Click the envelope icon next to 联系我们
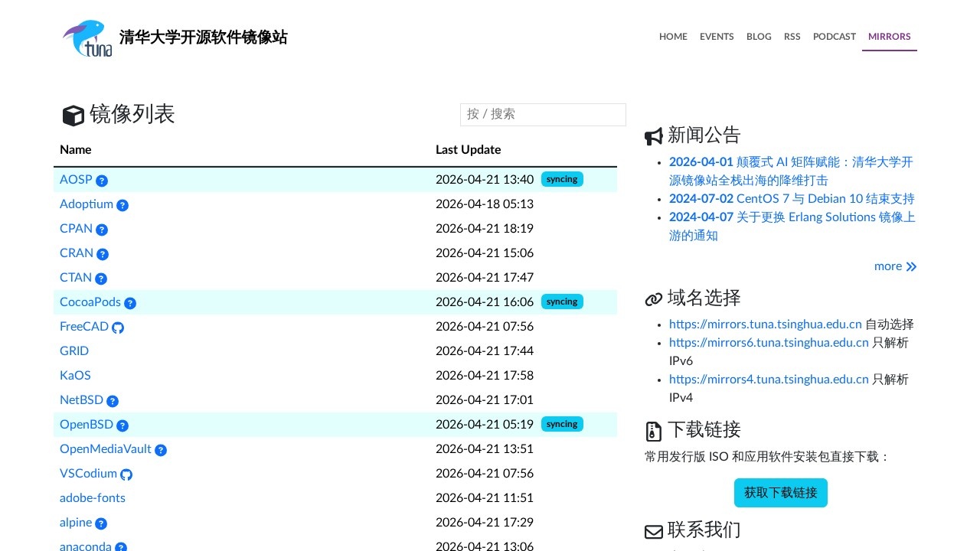Image resolution: width=980 pixels, height=551 pixels. (x=653, y=531)
